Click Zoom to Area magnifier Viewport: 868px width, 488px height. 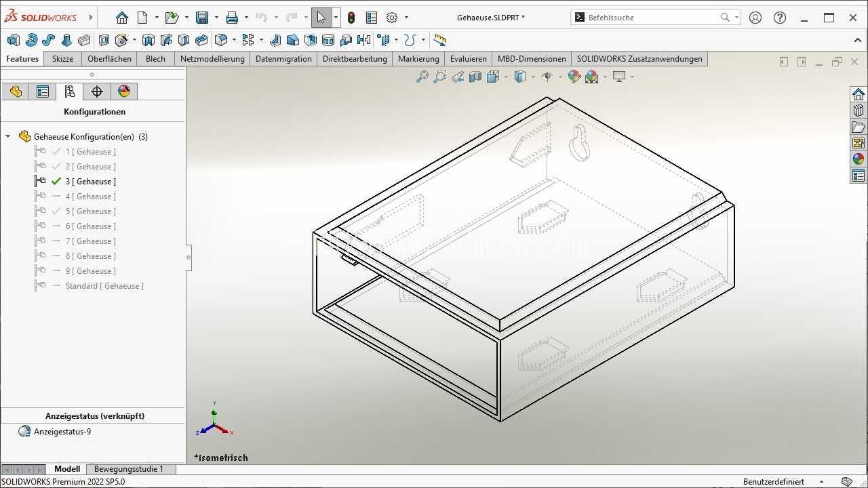439,77
